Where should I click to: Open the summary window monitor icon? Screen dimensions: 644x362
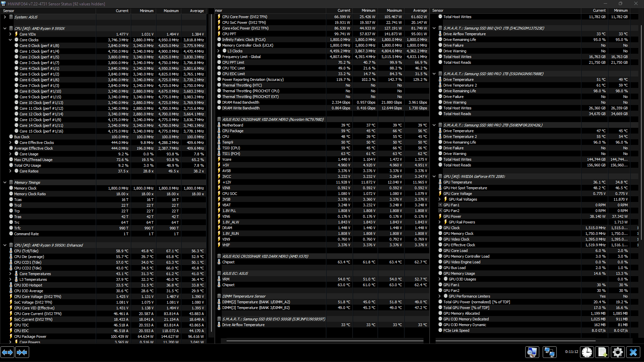(532, 352)
